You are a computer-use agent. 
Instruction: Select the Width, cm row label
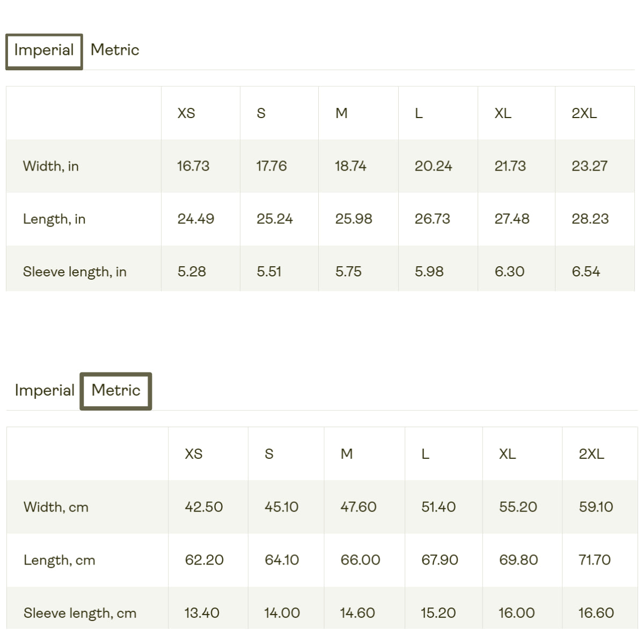click(56, 507)
